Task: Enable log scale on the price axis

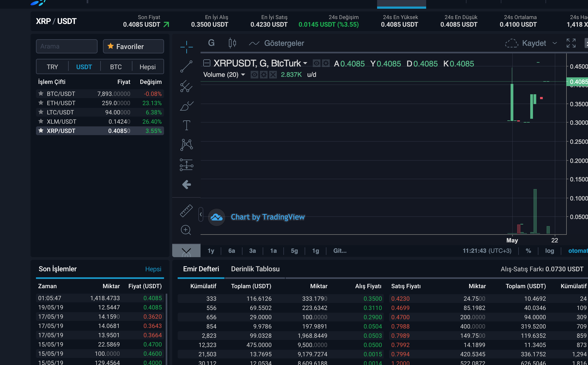Action: tap(550, 251)
